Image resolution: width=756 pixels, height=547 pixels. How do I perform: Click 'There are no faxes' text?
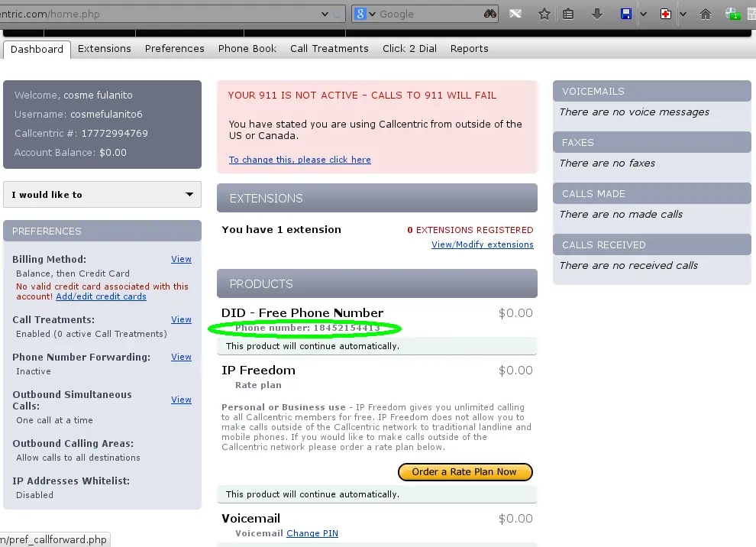(608, 163)
